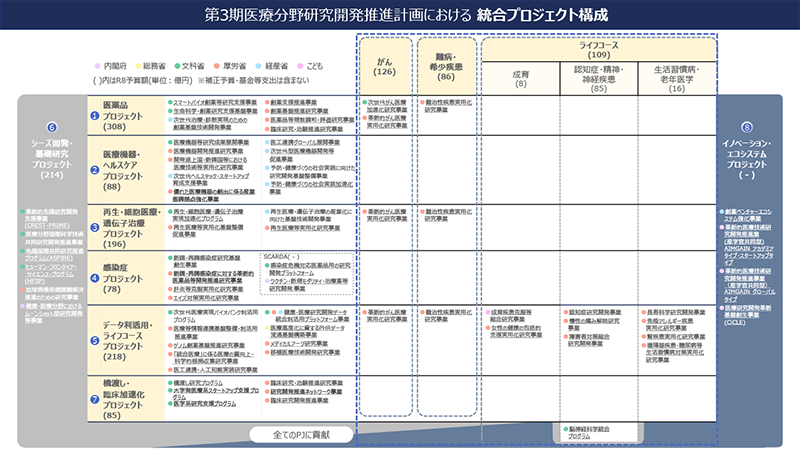Viewport: 800px width, 450px height.
Task: Open 医工連携グローバル展開事業 link
Action: pyautogui.click(x=305, y=142)
